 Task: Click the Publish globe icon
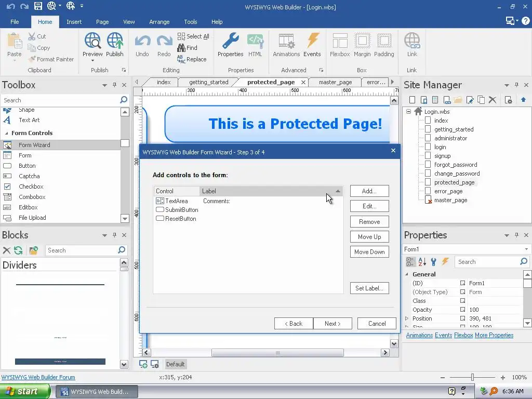click(x=115, y=41)
